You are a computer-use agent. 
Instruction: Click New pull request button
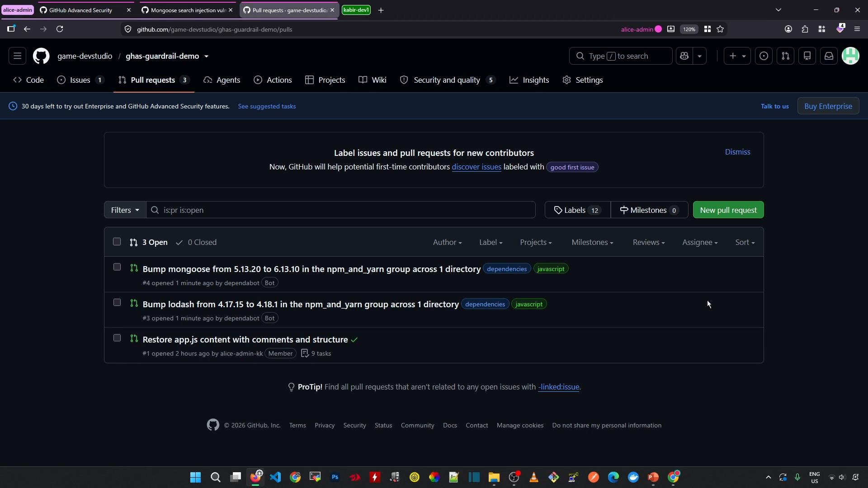728,210
